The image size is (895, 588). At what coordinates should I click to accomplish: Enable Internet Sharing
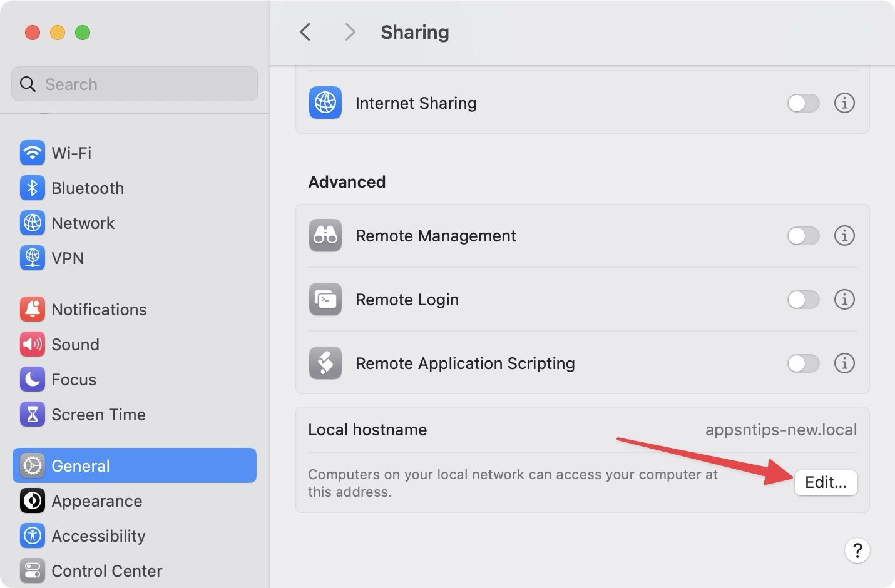click(x=804, y=103)
